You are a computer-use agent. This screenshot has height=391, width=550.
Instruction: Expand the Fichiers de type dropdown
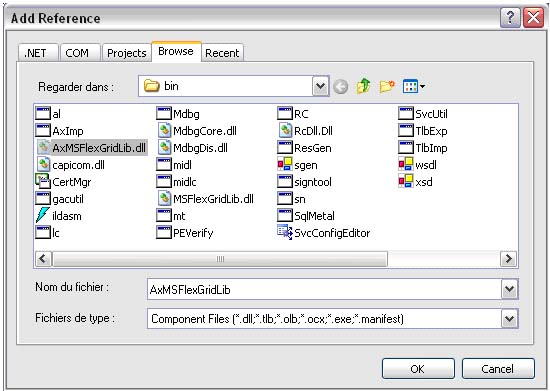pos(509,319)
